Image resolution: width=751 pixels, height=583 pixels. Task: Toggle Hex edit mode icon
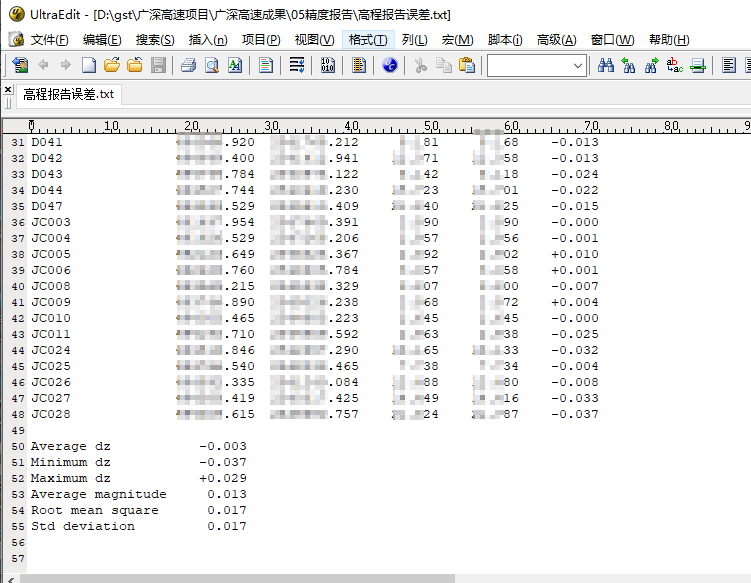[327, 66]
